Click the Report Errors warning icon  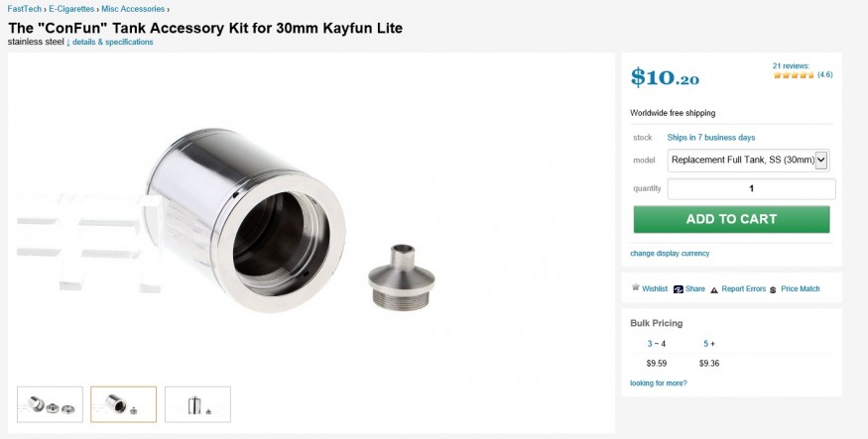click(714, 289)
